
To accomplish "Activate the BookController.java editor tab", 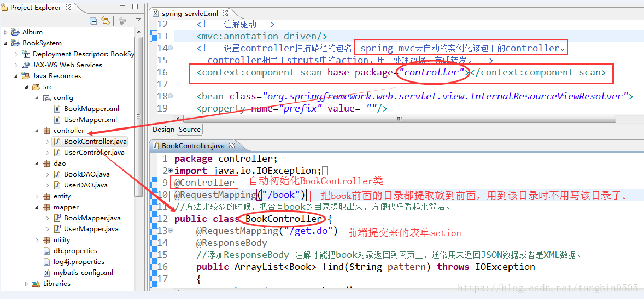I will click(193, 145).
